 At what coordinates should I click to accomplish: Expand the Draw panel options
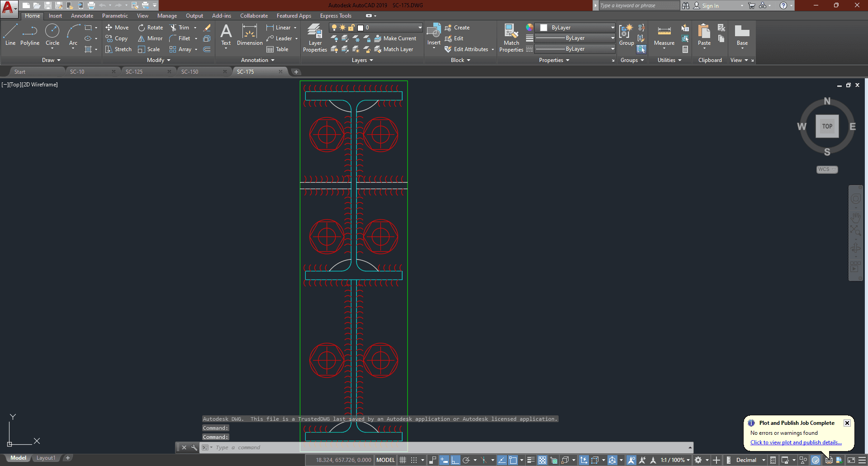click(x=51, y=60)
